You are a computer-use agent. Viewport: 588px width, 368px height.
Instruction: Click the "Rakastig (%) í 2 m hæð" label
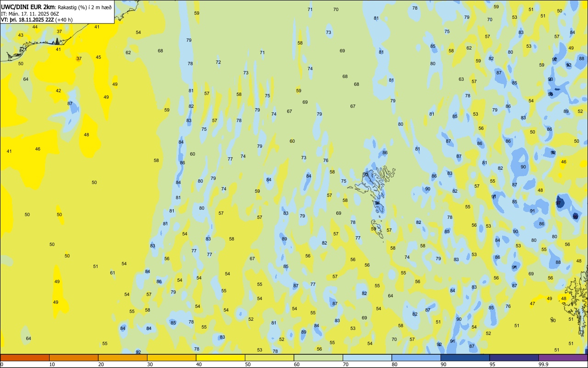[85, 7]
